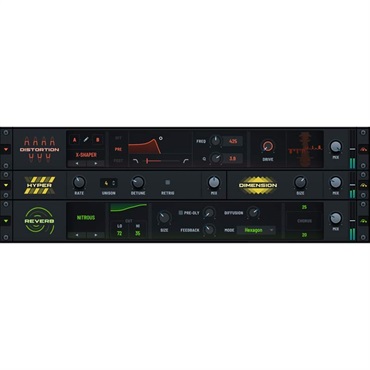Click the Dimension SIZE knob
Image resolution: width=370 pixels, height=370 pixels.
point(300,182)
